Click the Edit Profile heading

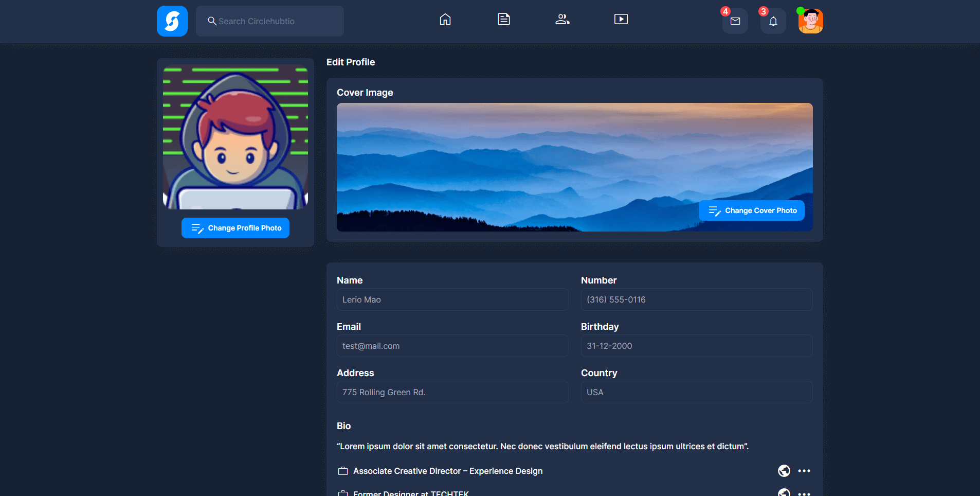351,62
